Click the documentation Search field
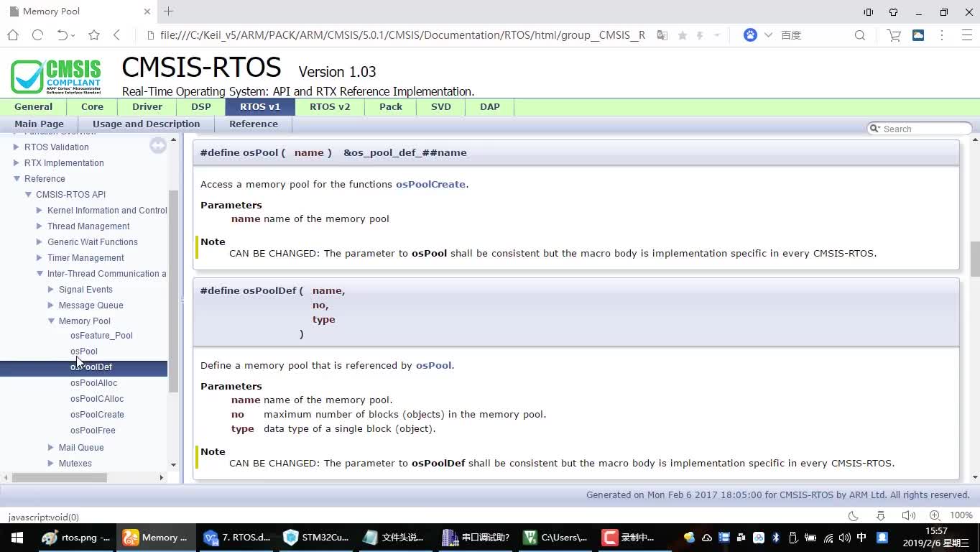This screenshot has width=980, height=552. click(x=920, y=129)
